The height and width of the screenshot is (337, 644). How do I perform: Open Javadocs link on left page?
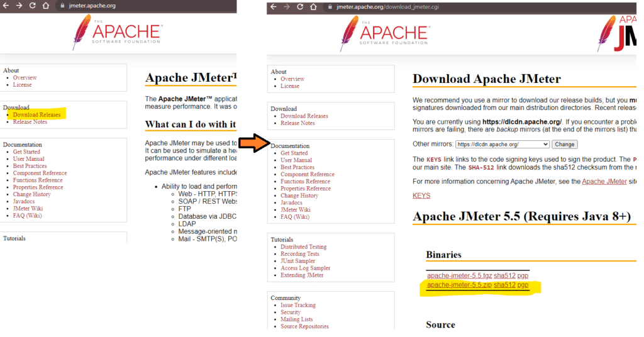pos(24,201)
